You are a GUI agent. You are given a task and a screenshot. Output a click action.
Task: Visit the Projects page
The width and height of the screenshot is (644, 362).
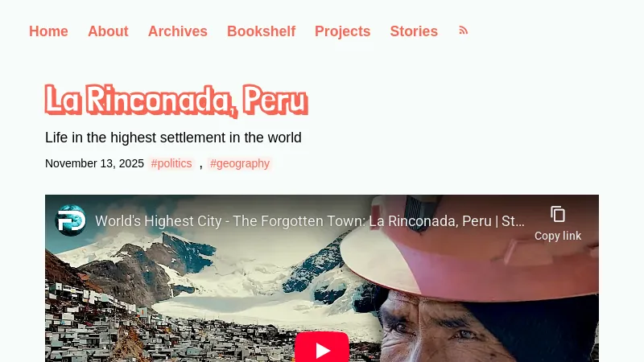point(343,31)
